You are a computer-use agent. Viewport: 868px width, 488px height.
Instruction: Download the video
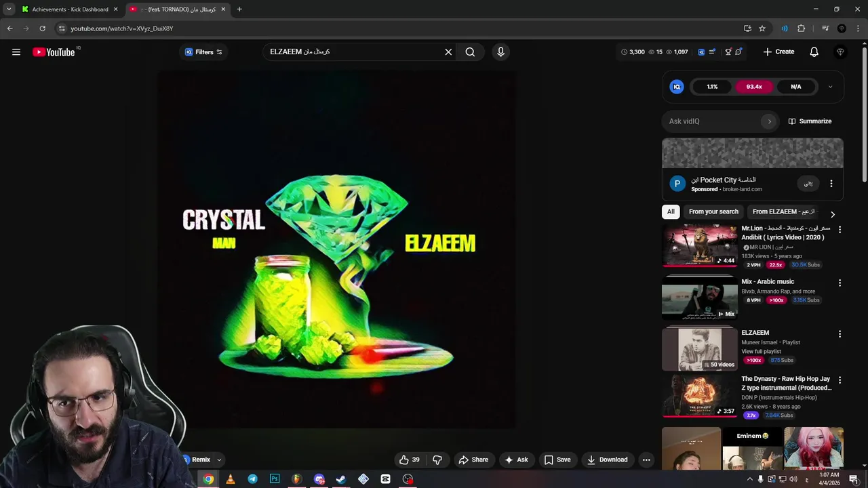tap(608, 460)
